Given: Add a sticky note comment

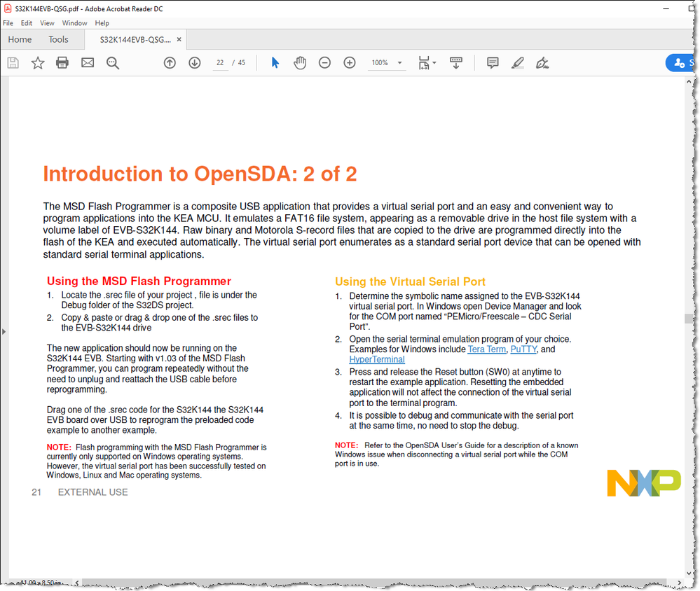Looking at the screenshot, I should point(493,63).
